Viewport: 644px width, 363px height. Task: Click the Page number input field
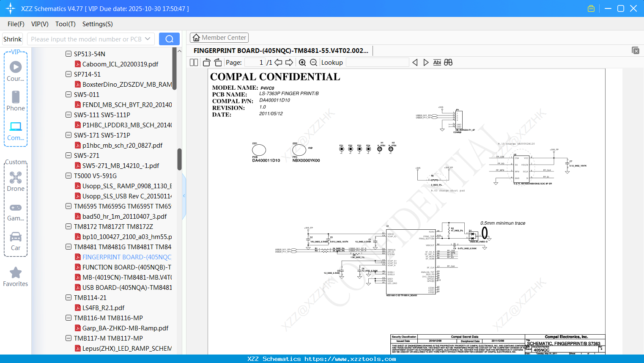(255, 63)
